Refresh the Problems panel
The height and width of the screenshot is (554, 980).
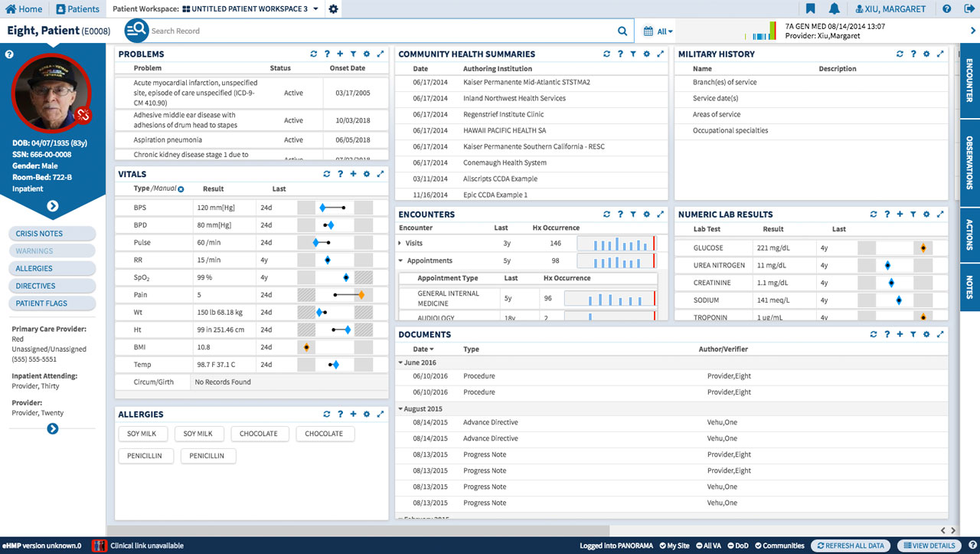pos(314,54)
